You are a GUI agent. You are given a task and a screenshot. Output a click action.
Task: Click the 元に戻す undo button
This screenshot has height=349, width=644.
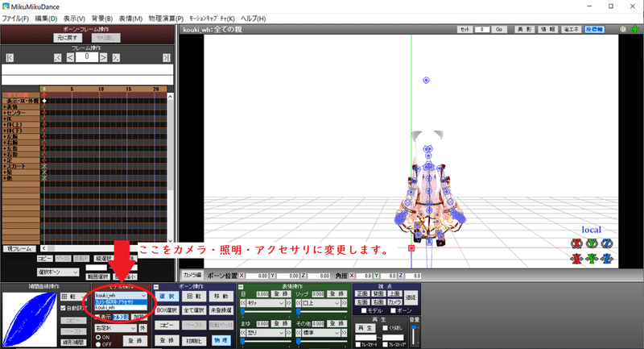68,38
